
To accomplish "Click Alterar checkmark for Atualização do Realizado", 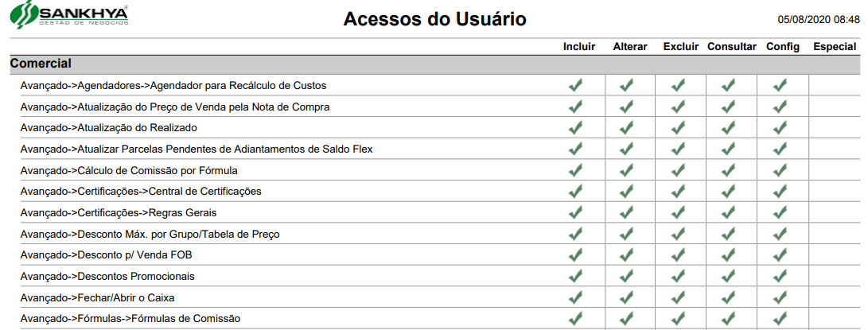I will click(x=627, y=127).
